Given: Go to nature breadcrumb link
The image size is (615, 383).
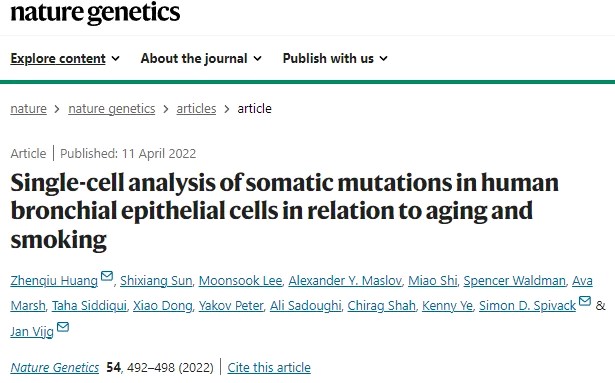Looking at the screenshot, I should [x=28, y=109].
